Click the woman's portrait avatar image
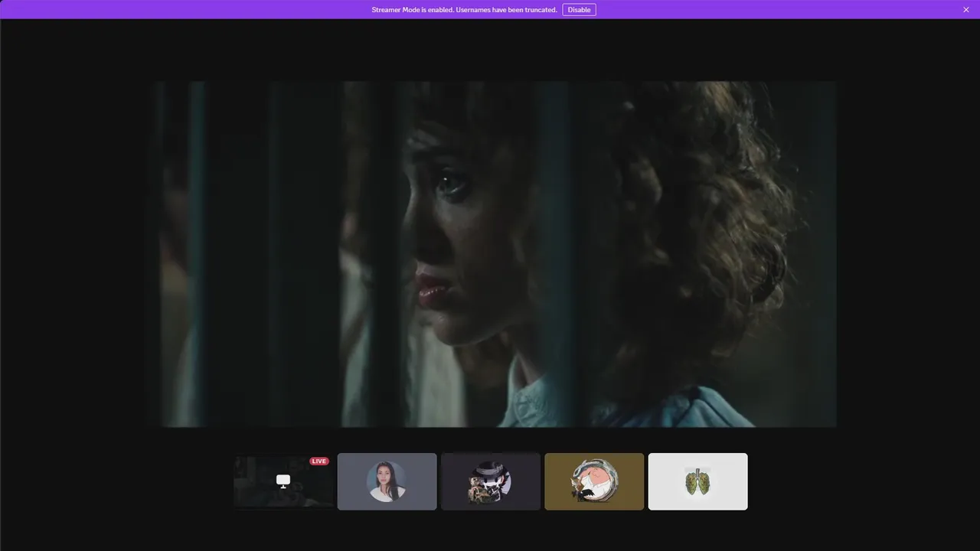The height and width of the screenshot is (551, 980). [387, 481]
